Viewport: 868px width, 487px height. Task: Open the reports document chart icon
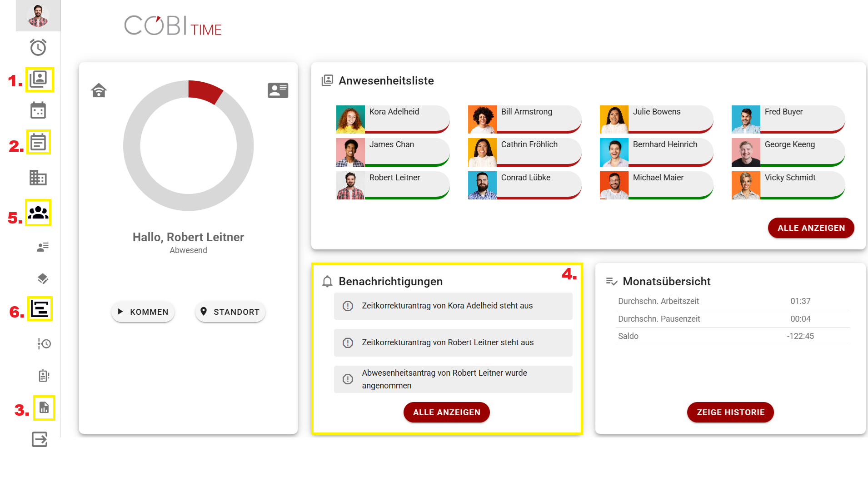click(44, 407)
